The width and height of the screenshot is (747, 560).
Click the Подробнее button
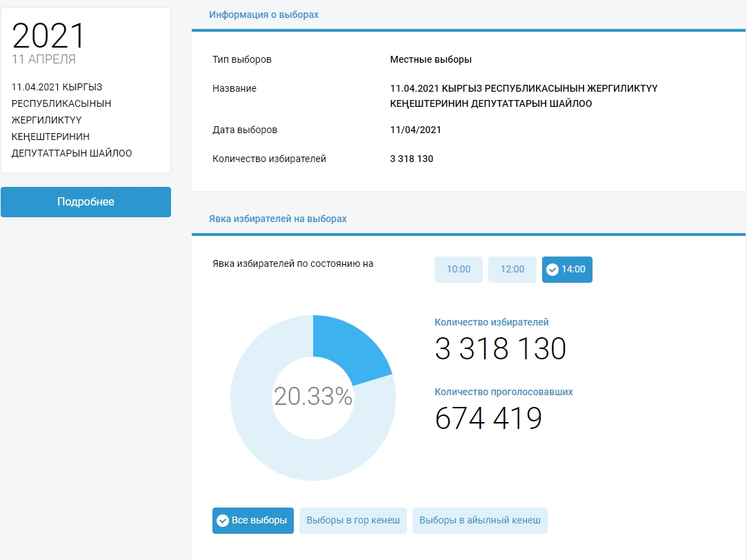coord(86,202)
